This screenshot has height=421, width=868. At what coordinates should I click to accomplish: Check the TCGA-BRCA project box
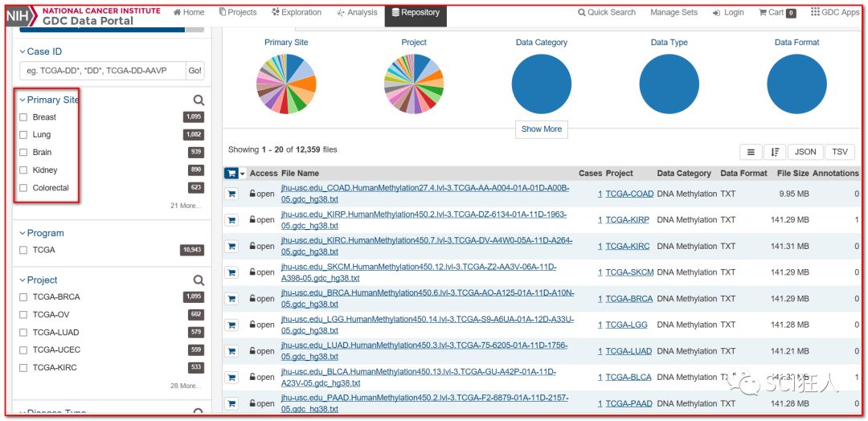point(23,297)
